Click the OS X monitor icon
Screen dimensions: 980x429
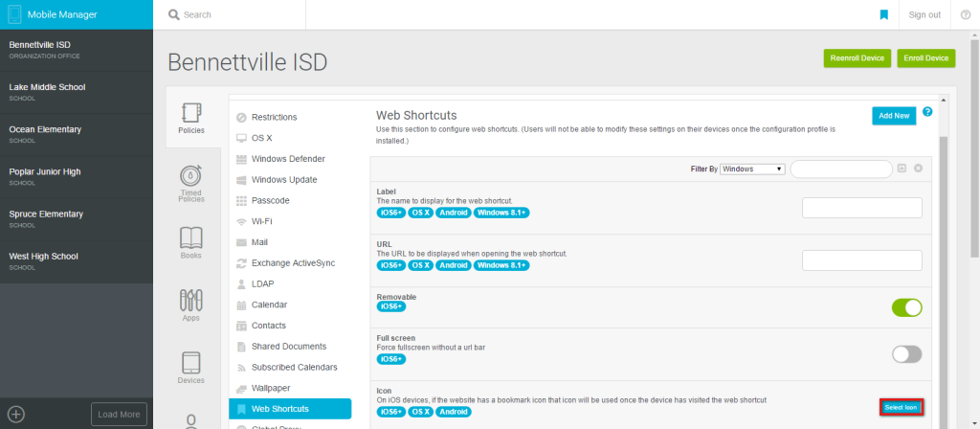click(241, 138)
